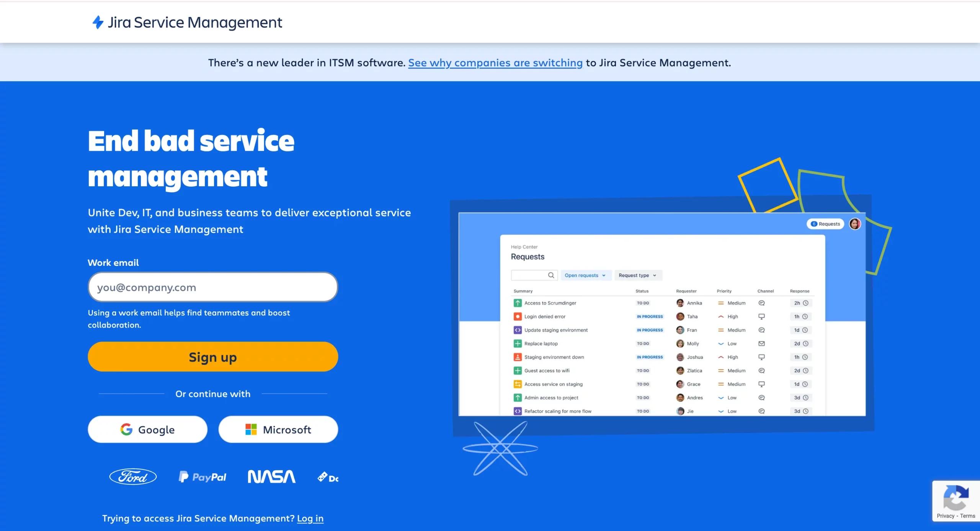Click the green plus icon beside Guest access to wifi

point(518,370)
